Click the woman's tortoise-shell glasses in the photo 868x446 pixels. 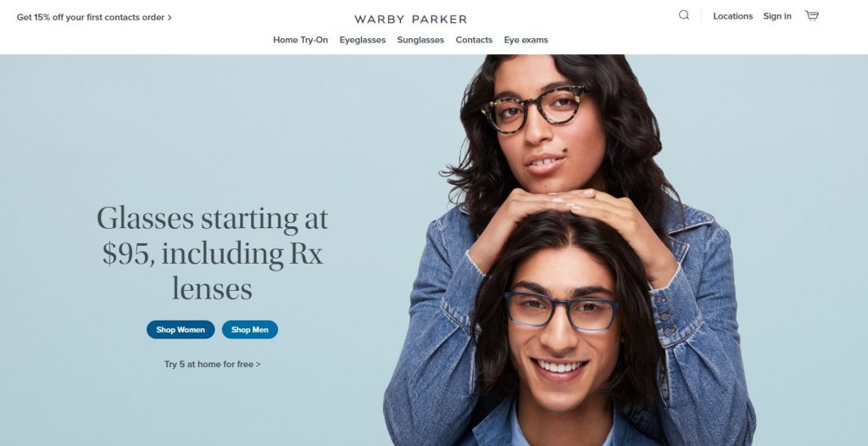point(533,109)
